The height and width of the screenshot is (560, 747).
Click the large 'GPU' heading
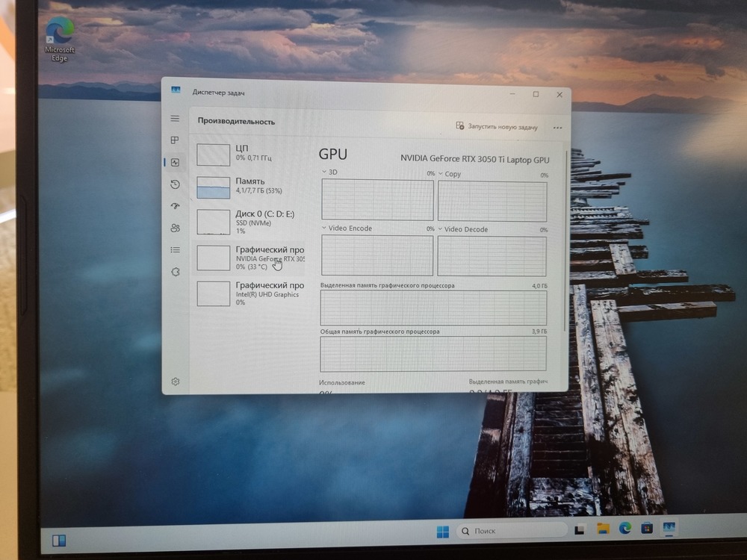pyautogui.click(x=332, y=155)
